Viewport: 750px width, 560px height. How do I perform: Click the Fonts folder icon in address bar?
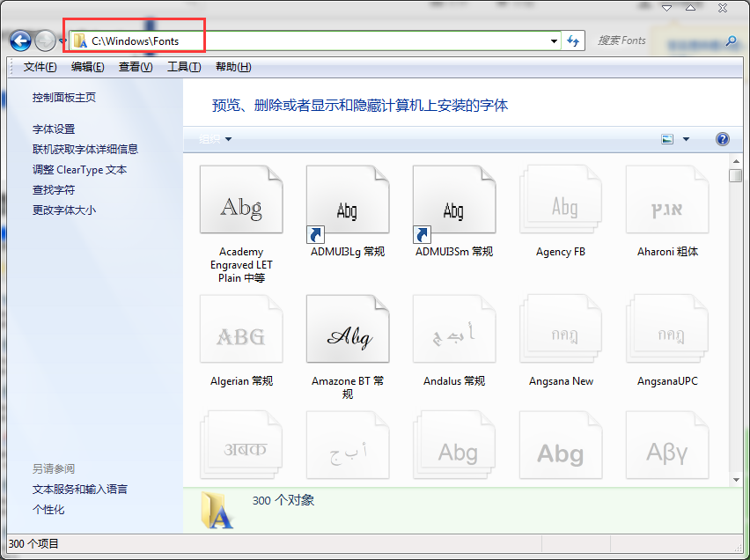80,41
